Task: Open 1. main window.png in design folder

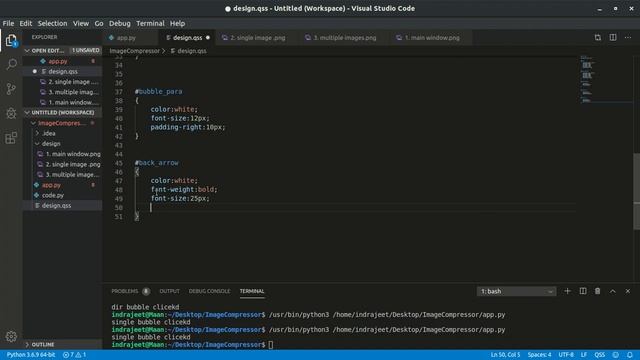Action: click(x=62, y=154)
